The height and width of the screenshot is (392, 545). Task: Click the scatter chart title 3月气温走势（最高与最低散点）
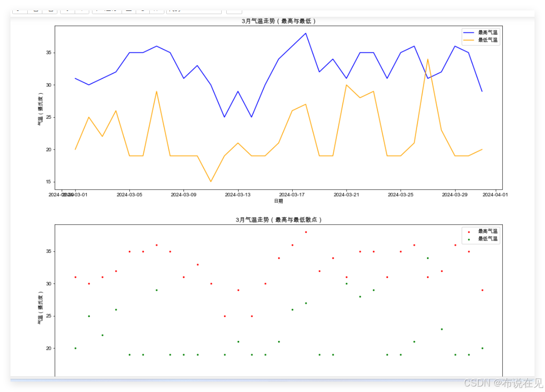pos(278,220)
